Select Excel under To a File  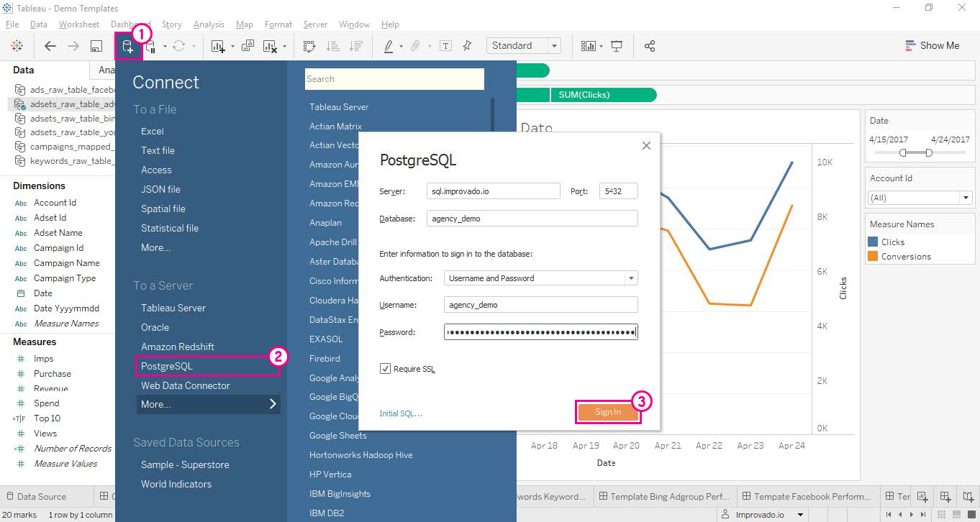pos(153,131)
